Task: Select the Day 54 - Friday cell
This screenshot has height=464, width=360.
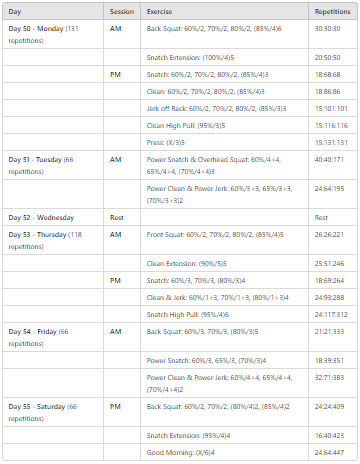Action: pyautogui.click(x=53, y=337)
